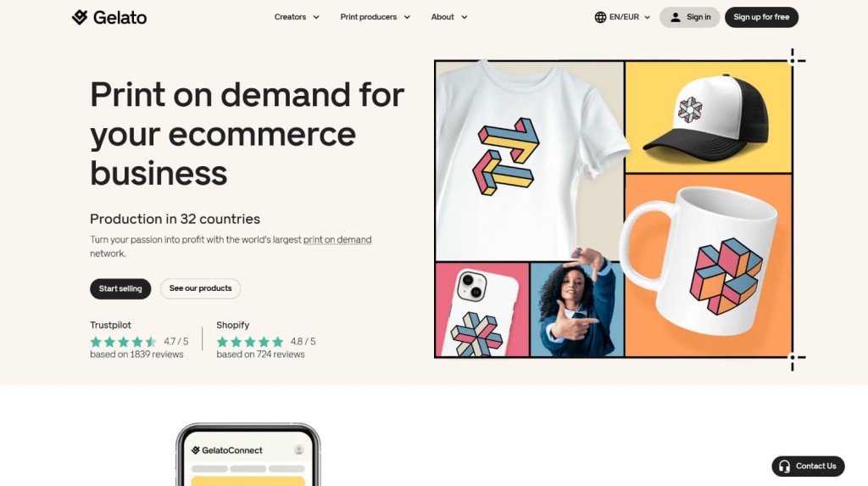
Task: Expand the Print producers dropdown chevron
Action: click(x=407, y=17)
